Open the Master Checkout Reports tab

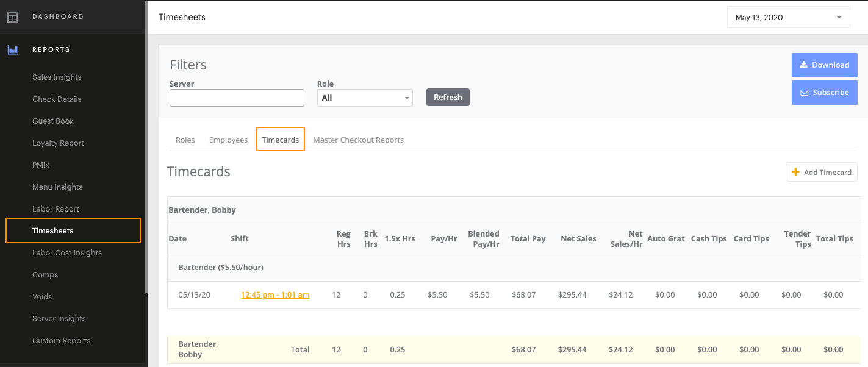[x=358, y=140]
